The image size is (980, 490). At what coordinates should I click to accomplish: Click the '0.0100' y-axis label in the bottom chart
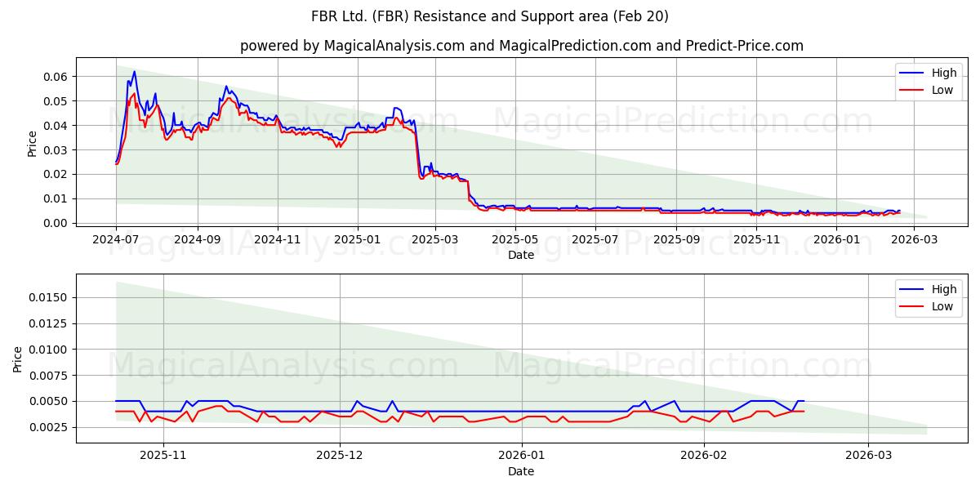click(x=48, y=350)
